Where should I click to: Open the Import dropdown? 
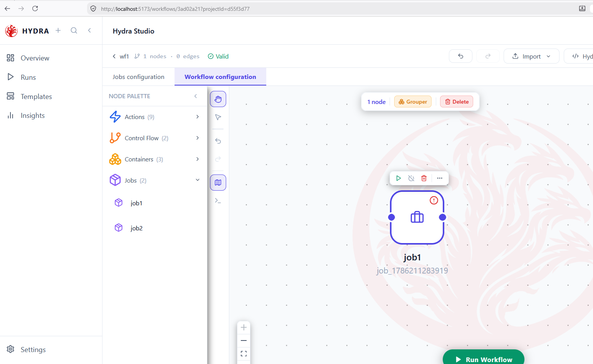[531, 56]
